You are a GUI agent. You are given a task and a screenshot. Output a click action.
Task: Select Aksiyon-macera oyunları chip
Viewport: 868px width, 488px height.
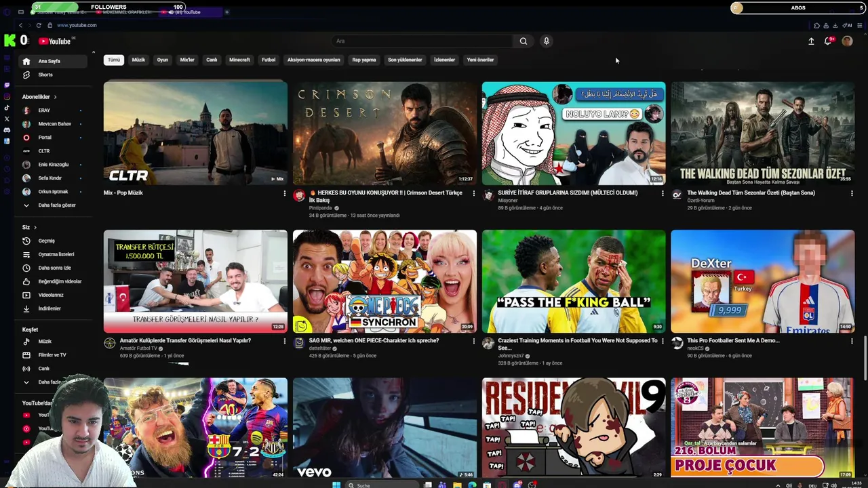[x=313, y=60]
